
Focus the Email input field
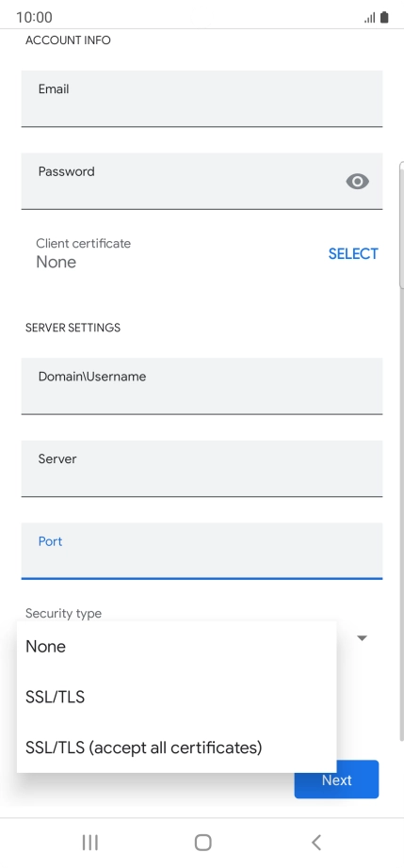(x=202, y=99)
